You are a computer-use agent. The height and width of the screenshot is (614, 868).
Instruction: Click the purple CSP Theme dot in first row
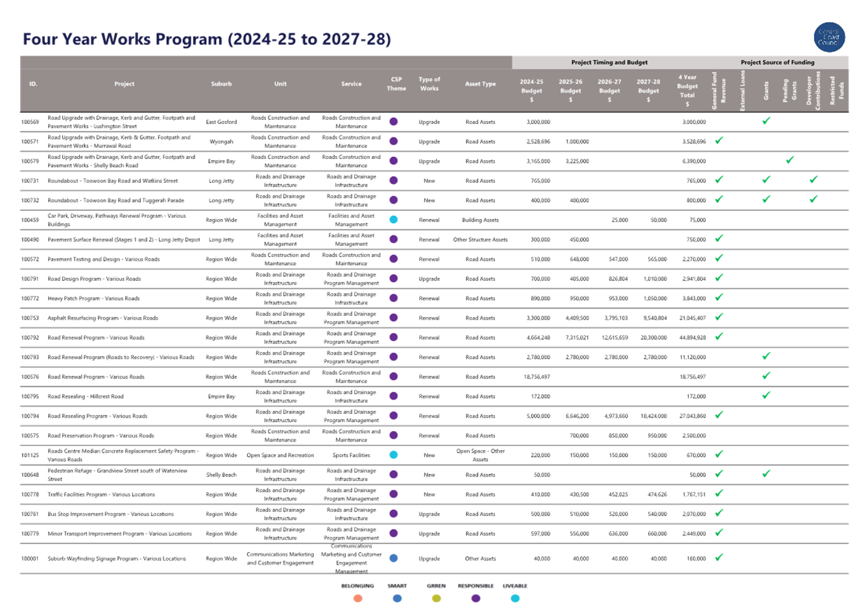tap(393, 121)
